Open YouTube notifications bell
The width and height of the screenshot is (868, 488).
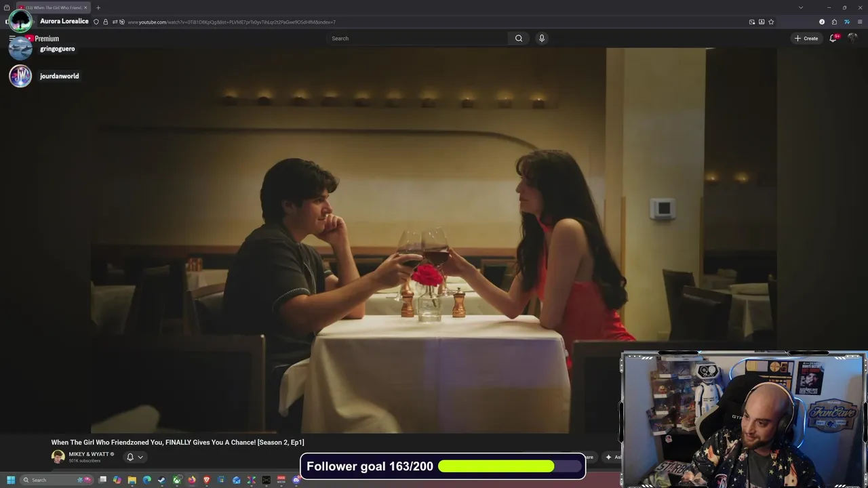[833, 38]
